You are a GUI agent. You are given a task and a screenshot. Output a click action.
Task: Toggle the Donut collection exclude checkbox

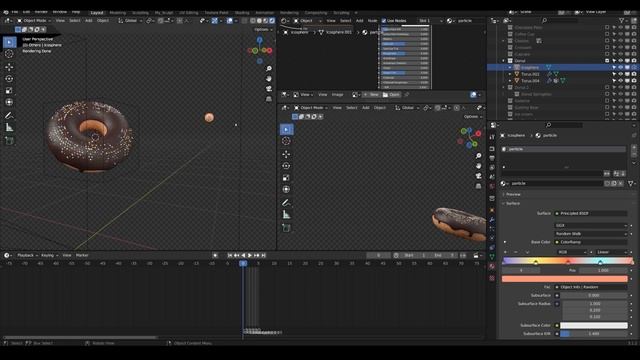[607, 61]
